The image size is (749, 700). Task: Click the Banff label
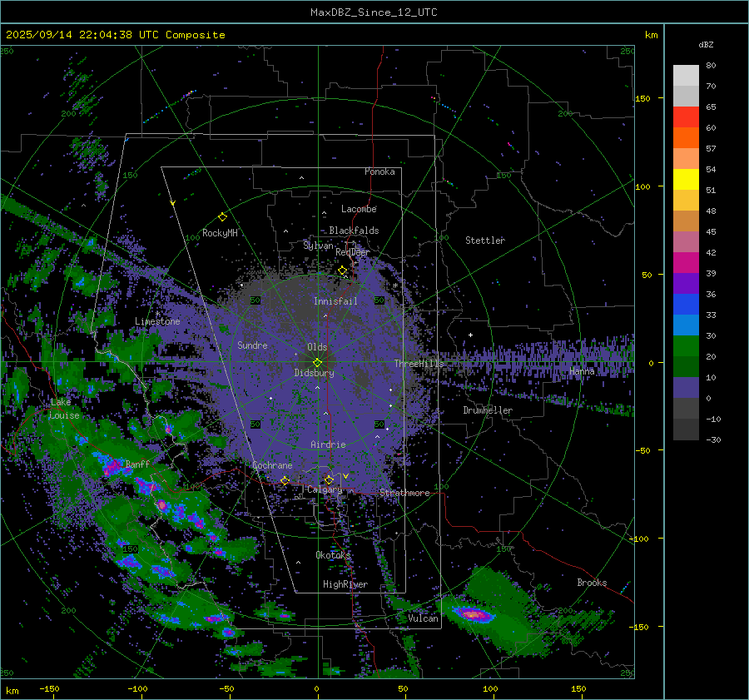coord(137,464)
